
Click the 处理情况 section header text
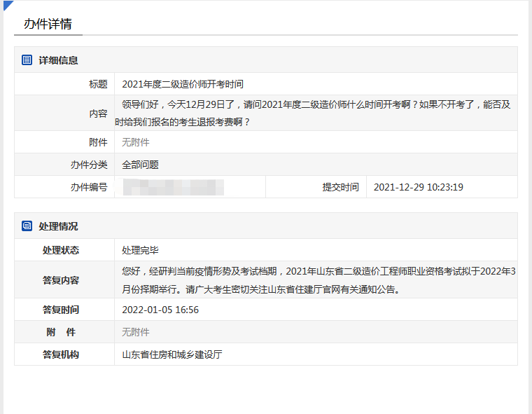tap(58, 226)
